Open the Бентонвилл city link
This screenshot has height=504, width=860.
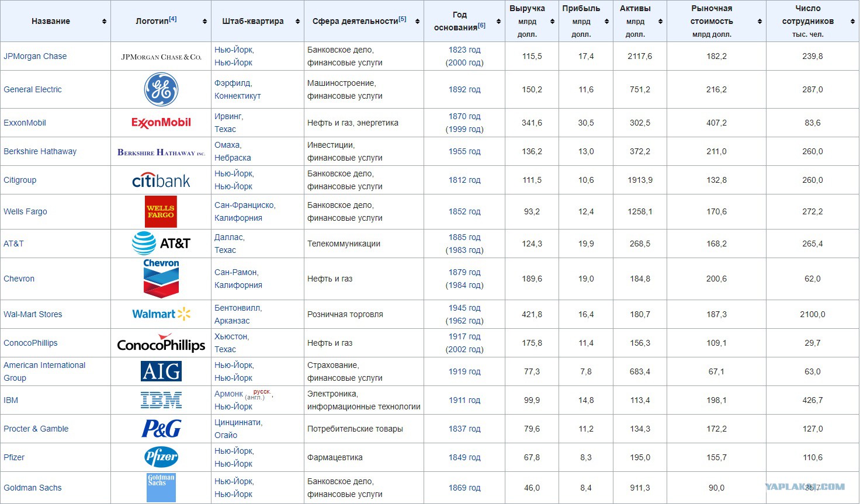(238, 308)
